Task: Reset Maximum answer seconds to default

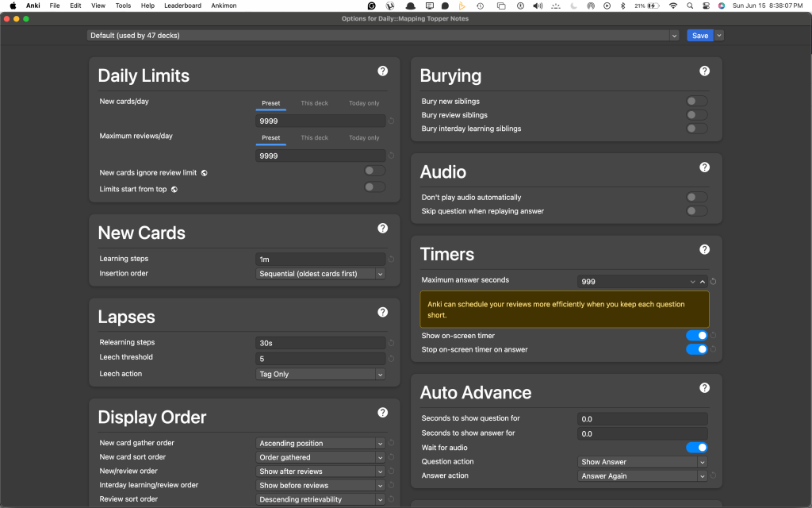Action: pos(714,282)
